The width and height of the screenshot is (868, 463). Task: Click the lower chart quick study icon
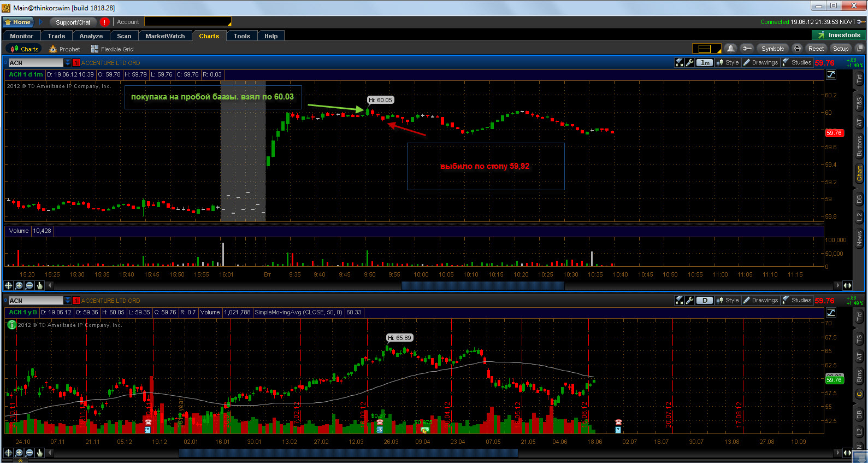click(680, 301)
